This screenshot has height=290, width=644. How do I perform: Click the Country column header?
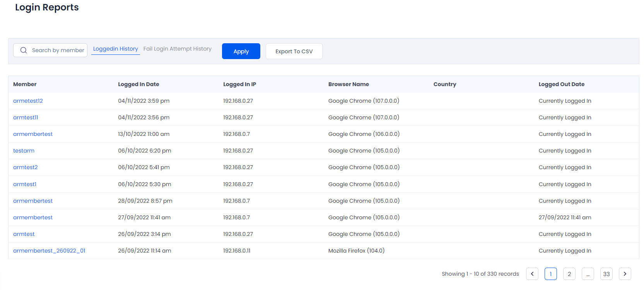click(x=445, y=84)
